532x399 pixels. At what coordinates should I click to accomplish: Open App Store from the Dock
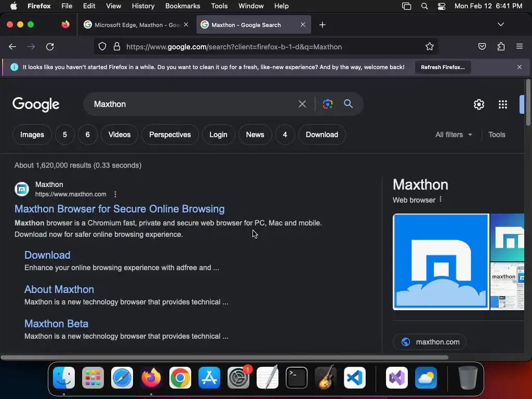(209, 378)
